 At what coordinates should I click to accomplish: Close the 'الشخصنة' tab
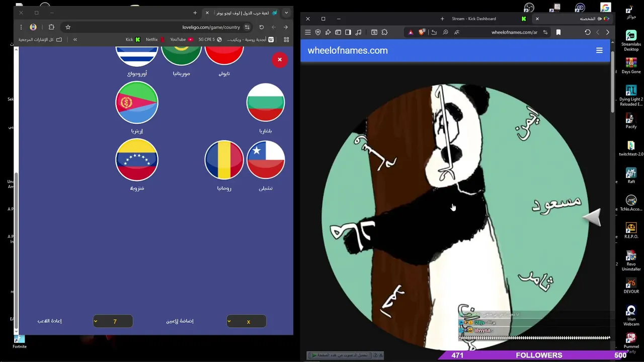[537, 19]
